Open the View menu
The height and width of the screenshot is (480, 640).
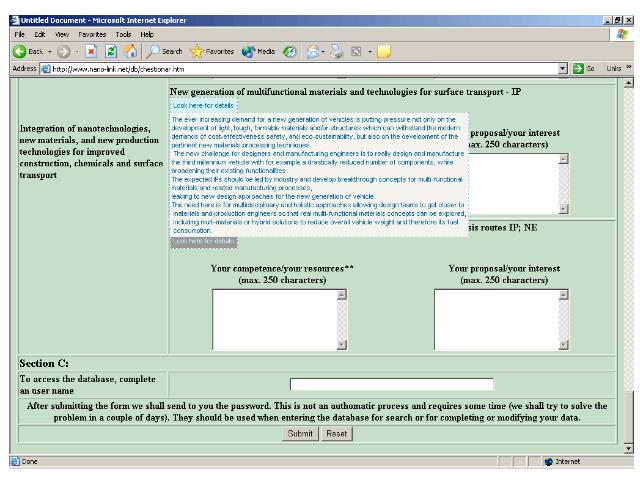(62, 35)
